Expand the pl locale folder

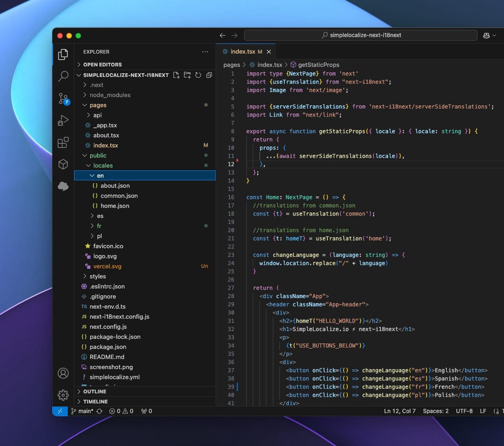[145, 236]
